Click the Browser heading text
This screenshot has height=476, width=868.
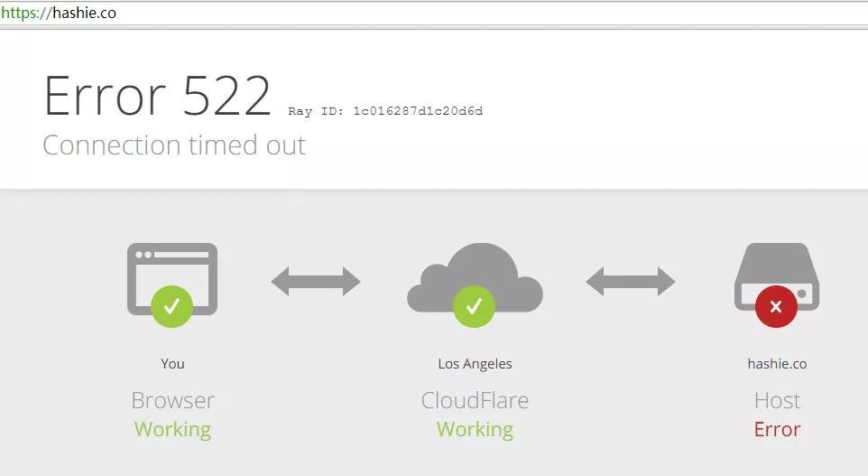[172, 400]
